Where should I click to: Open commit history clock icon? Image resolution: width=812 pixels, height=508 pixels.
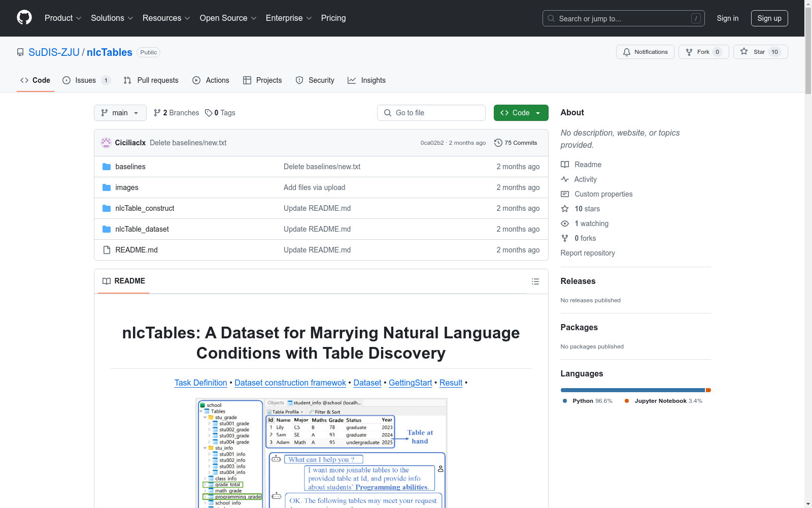[498, 143]
